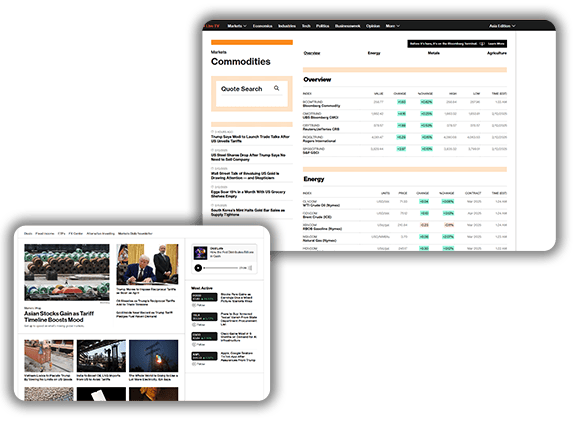Go to Businessweek in the top nav
Viewport: 573px width, 429px height.
pyautogui.click(x=347, y=26)
